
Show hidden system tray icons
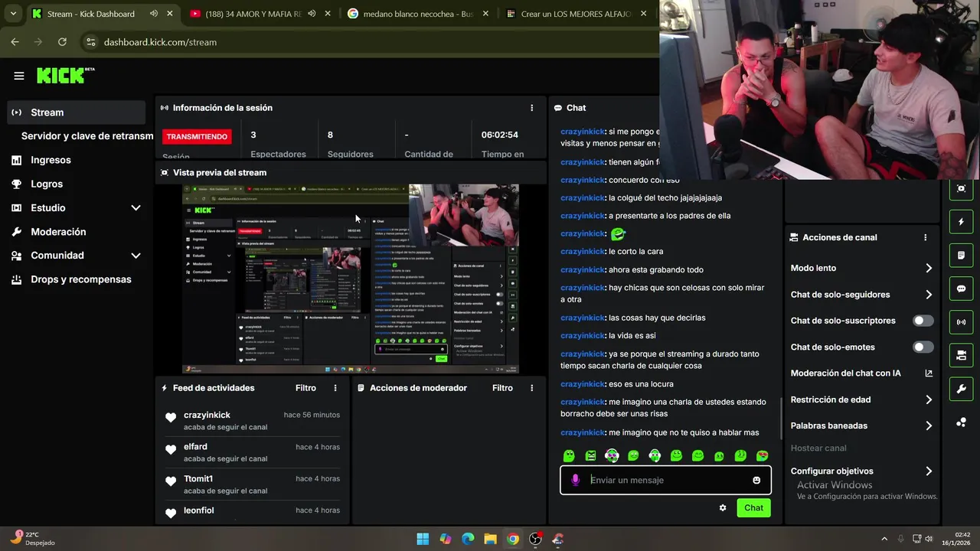pyautogui.click(x=884, y=539)
